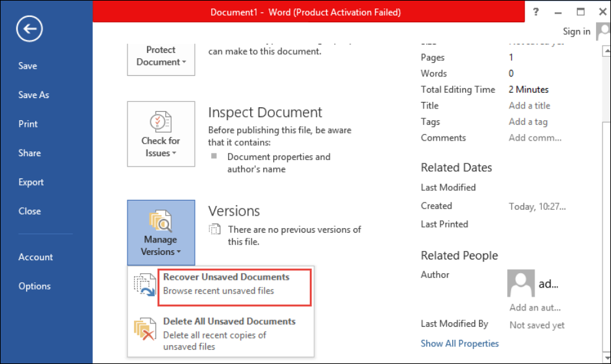Close the document via sidebar Close

[x=29, y=211]
